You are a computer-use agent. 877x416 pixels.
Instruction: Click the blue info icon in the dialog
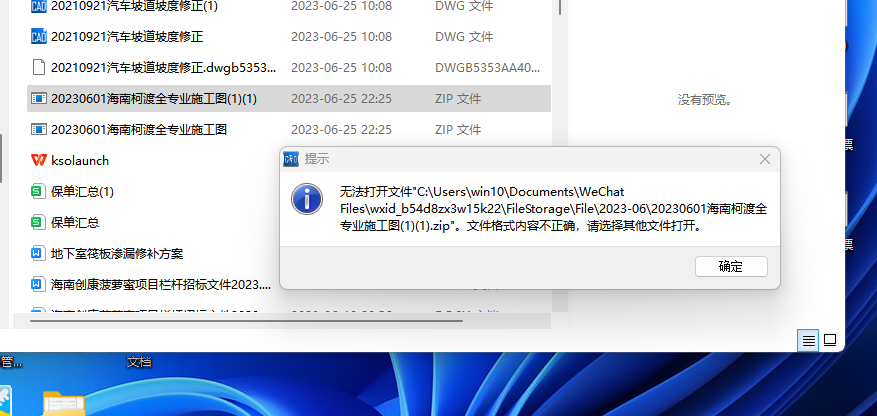point(307,199)
